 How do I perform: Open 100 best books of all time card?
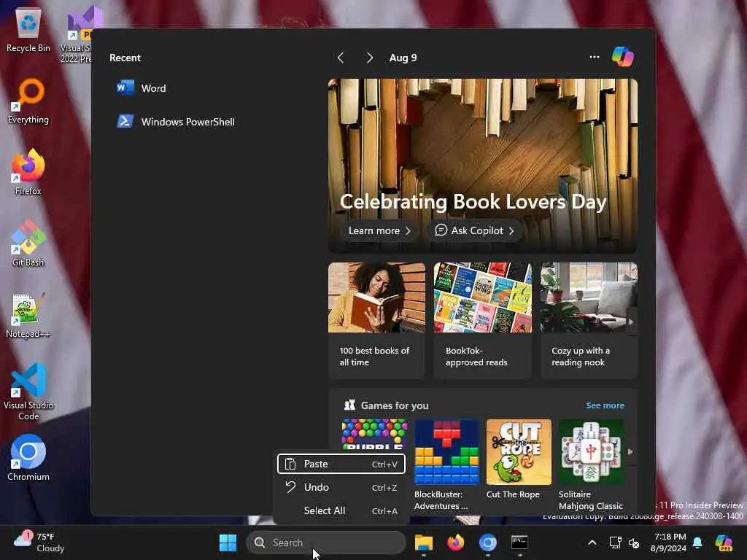point(376,320)
